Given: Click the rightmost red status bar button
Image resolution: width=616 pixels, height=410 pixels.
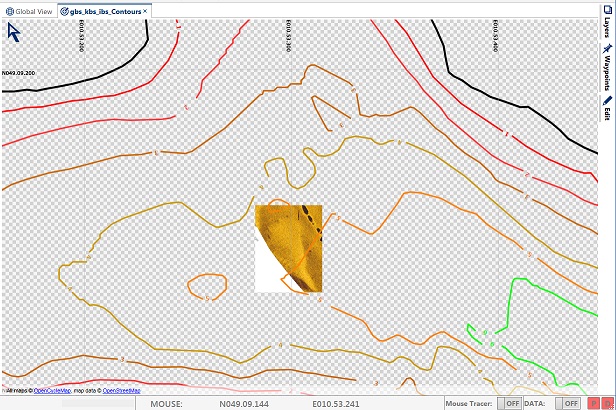Looking at the screenshot, I should tap(608, 402).
